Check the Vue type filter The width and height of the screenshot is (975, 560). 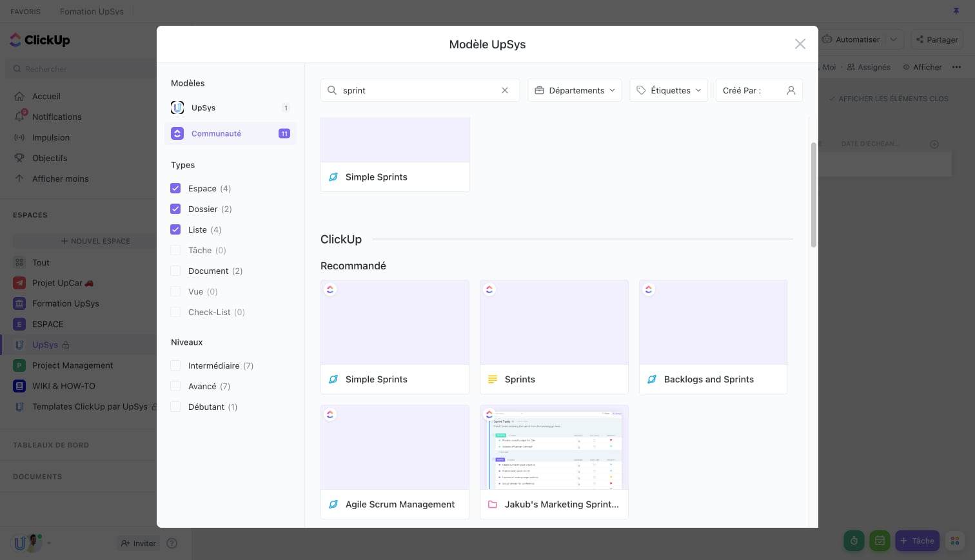175,291
